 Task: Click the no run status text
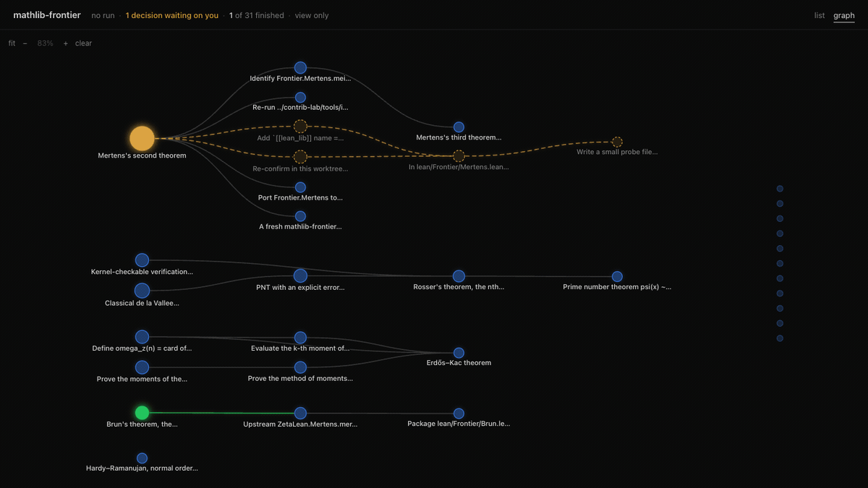(x=103, y=15)
